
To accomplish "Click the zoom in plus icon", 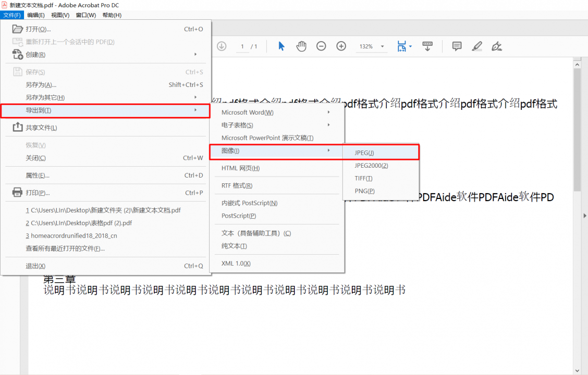I will coord(341,46).
